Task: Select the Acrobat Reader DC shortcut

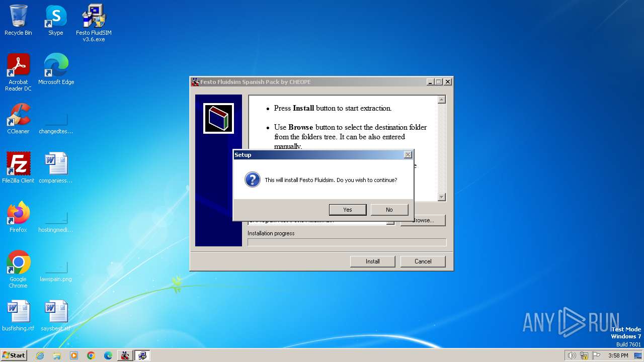Action: coord(18,72)
